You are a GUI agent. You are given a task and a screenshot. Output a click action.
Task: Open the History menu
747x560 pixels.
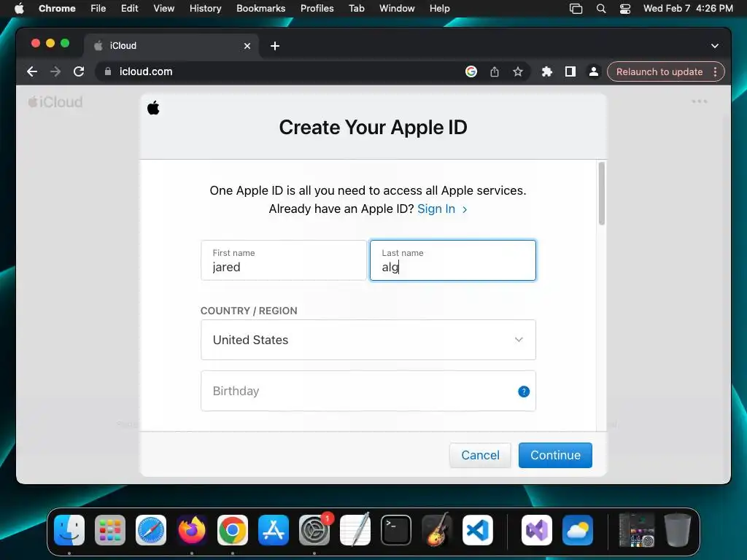[205, 9]
